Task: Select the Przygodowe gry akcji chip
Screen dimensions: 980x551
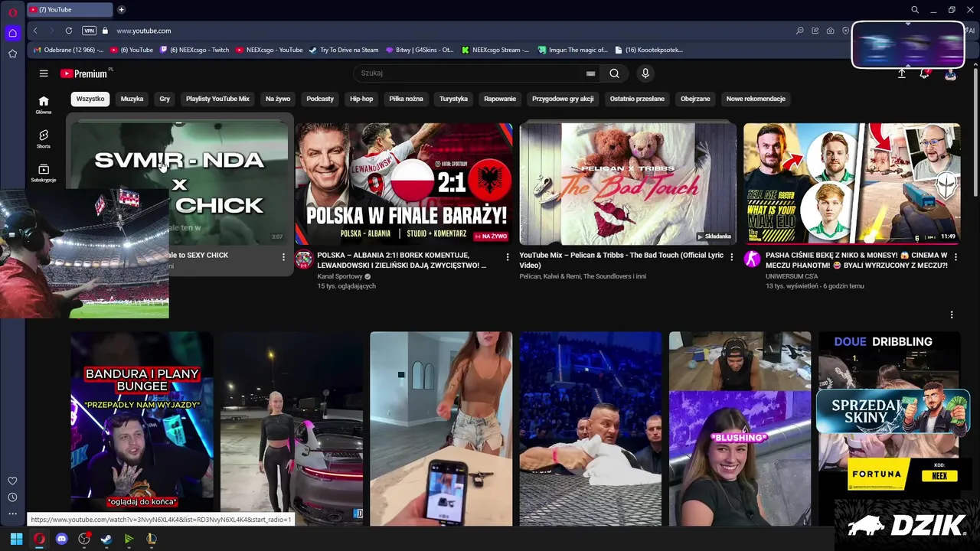Action: pos(563,99)
